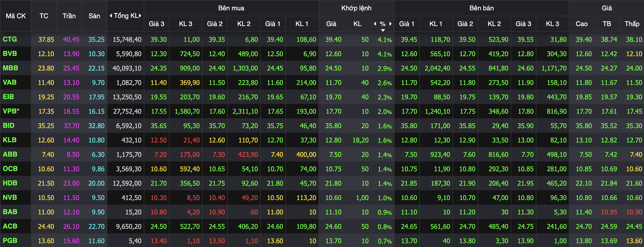Click MBB percent change 2.9%
The height and width of the screenshot is (247, 644).
tap(385, 68)
